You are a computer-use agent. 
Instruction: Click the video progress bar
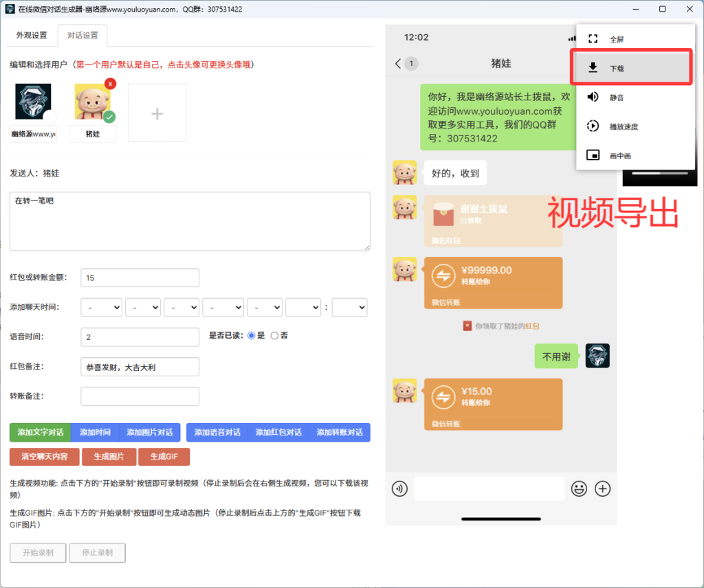tap(660, 173)
